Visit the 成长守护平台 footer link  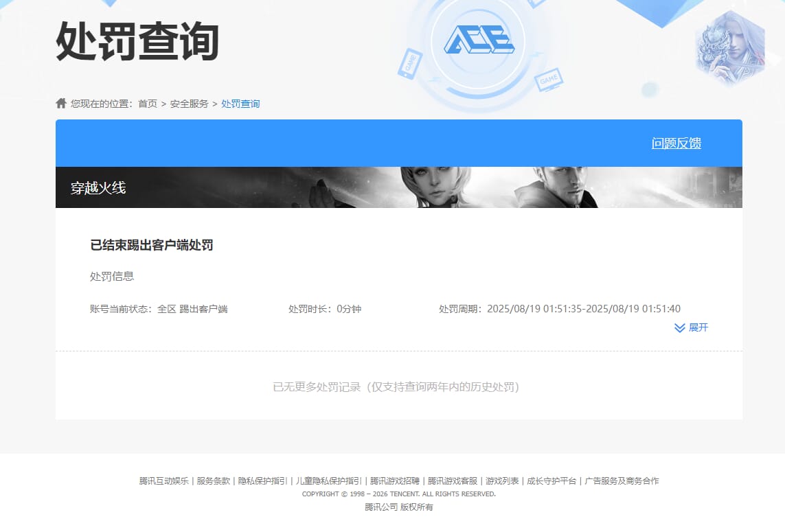click(551, 481)
